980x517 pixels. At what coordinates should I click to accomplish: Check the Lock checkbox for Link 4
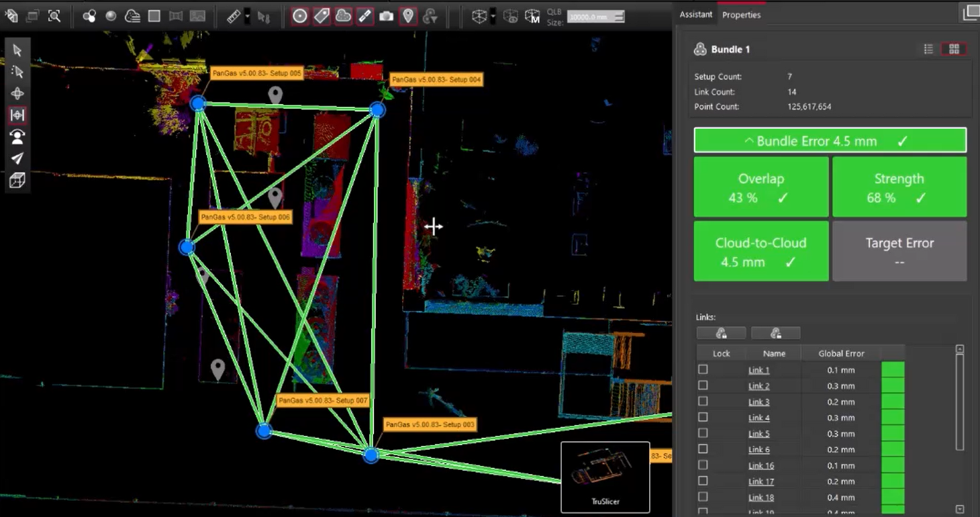pos(703,418)
